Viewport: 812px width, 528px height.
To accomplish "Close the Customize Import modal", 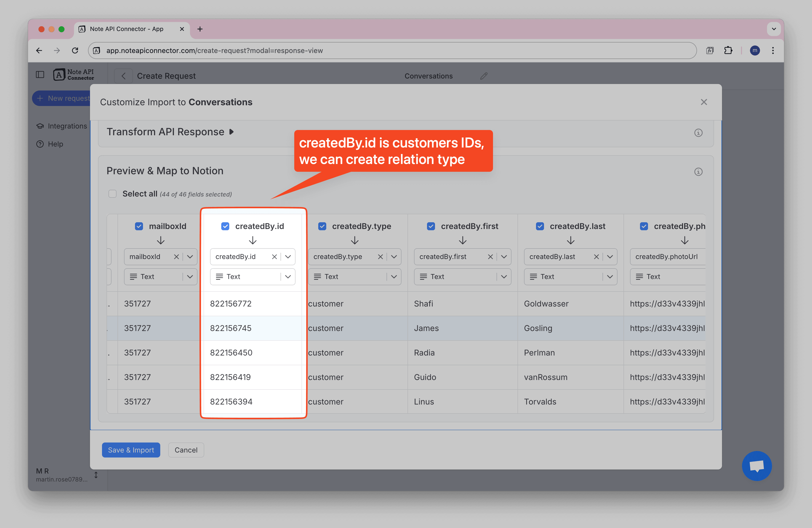I will click(x=703, y=102).
